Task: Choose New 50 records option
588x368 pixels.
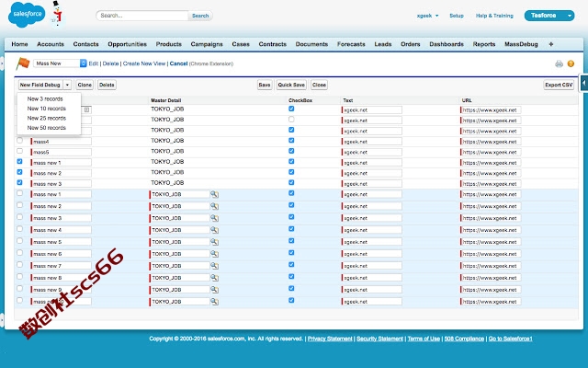Action: point(47,128)
